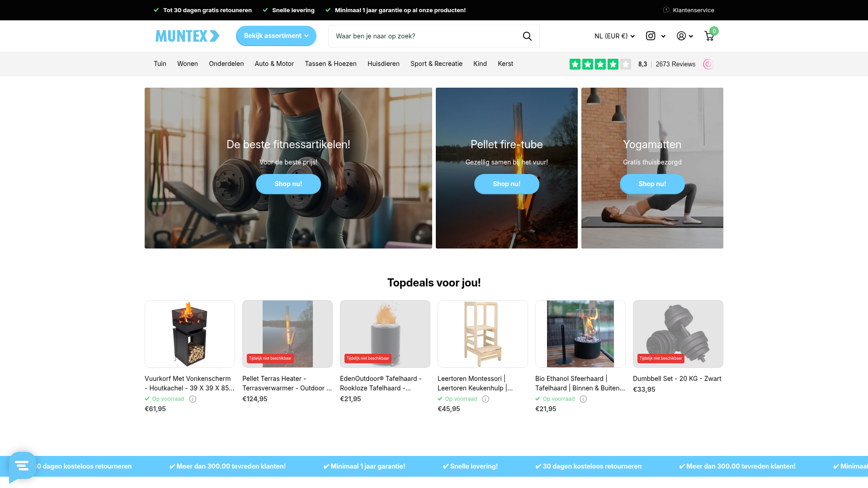The width and height of the screenshot is (868, 488).
Task: Click the green star rating icons
Action: (600, 64)
